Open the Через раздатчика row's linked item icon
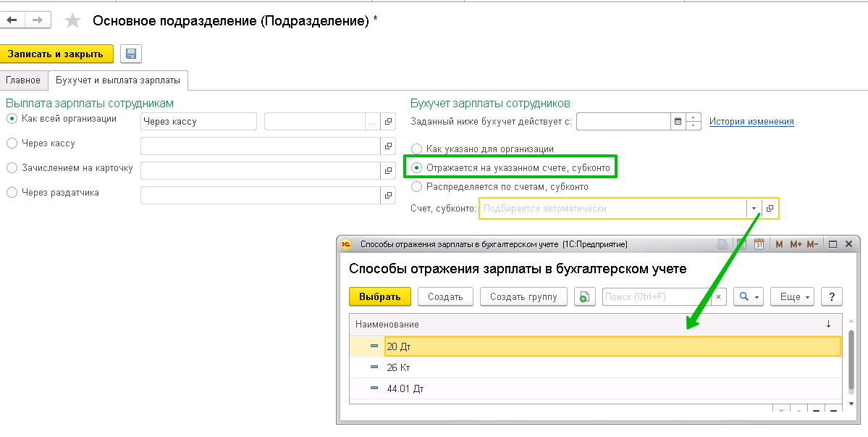This screenshot has height=437, width=868. click(x=388, y=195)
